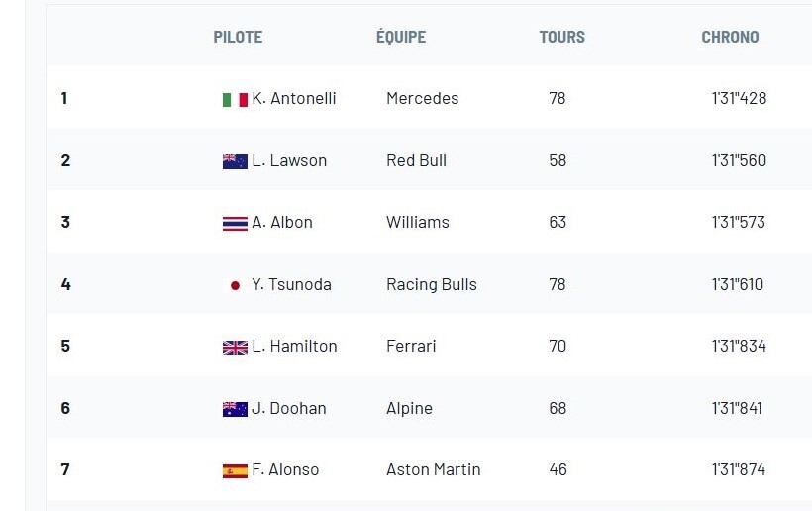Click the Thai flag beside A. Albon
812x511 pixels.
235,223
